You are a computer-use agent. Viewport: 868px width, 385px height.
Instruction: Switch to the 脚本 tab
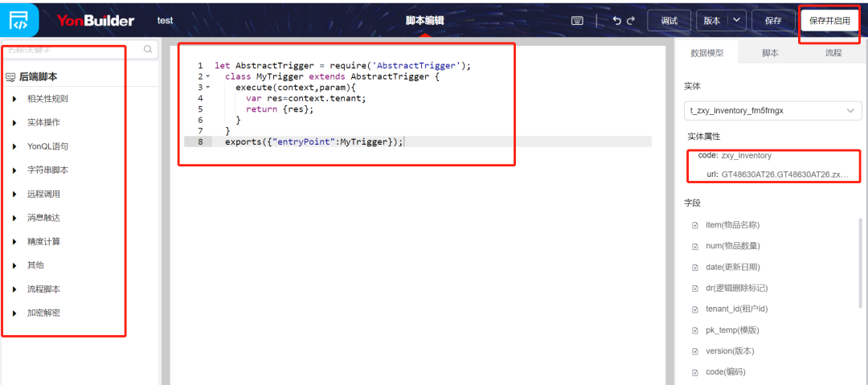770,53
